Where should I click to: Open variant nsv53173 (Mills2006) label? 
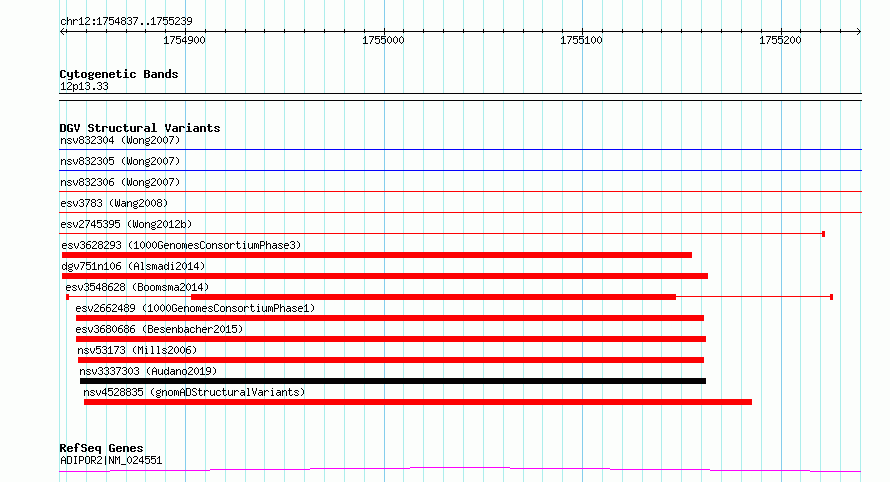(137, 350)
